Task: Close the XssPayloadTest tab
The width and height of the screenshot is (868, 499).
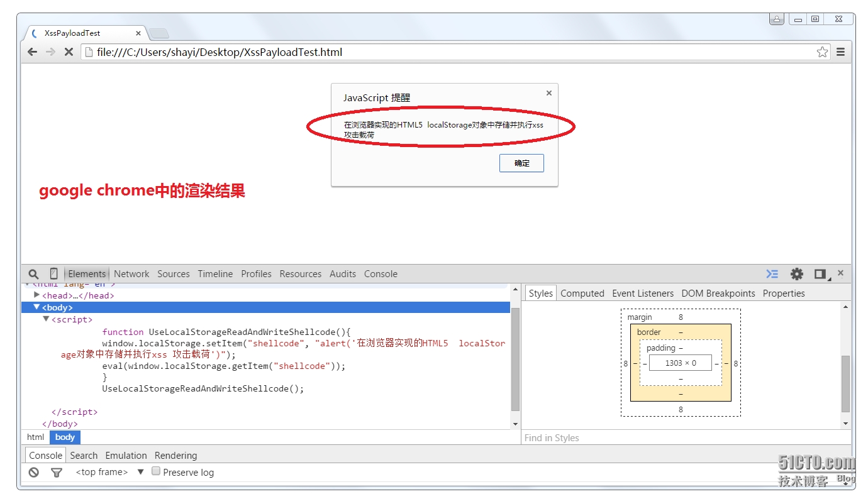Action: click(138, 33)
